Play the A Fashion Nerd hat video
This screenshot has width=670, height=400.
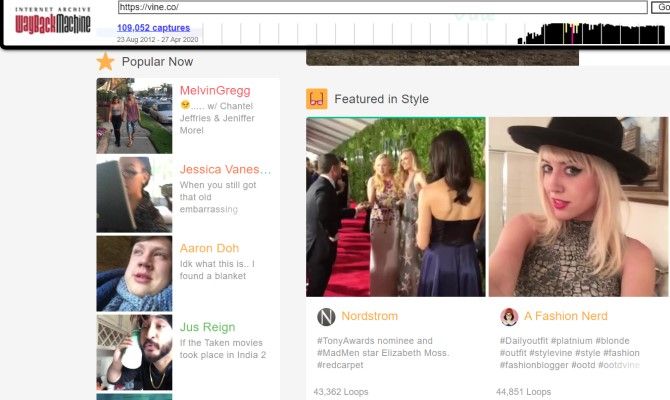click(x=579, y=207)
